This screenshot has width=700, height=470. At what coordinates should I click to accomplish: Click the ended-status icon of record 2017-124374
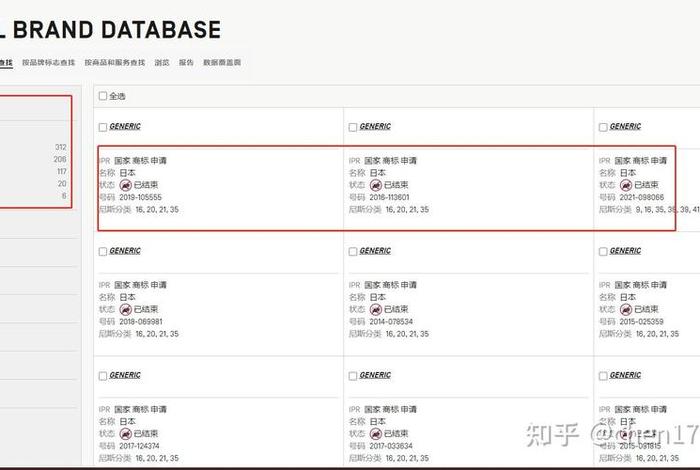(x=125, y=433)
